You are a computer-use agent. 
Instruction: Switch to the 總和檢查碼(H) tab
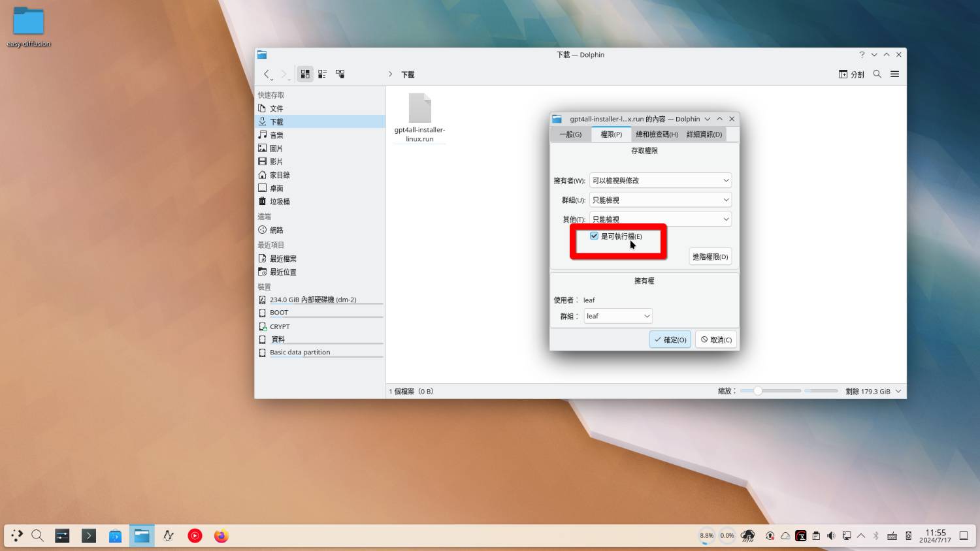[x=657, y=134]
